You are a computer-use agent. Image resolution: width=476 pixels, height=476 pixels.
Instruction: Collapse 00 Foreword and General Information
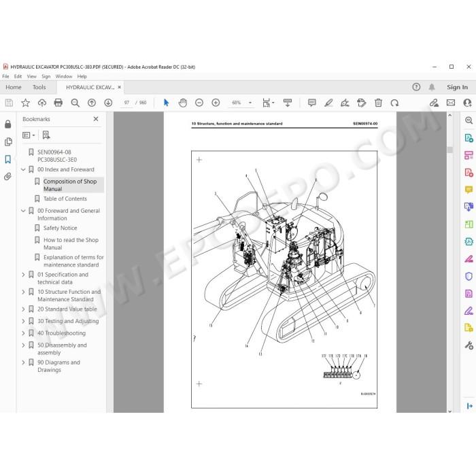[x=23, y=211]
